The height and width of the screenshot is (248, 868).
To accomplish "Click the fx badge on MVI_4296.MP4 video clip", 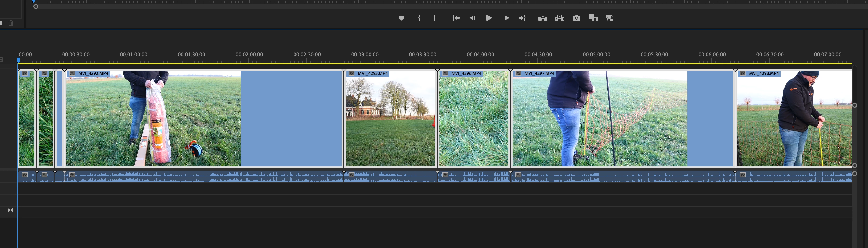I will point(445,73).
